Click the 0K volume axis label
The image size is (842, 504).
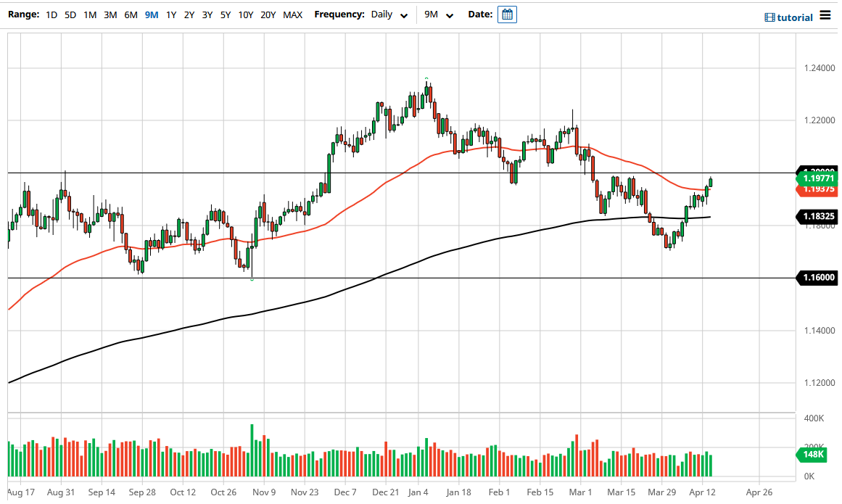tap(809, 476)
